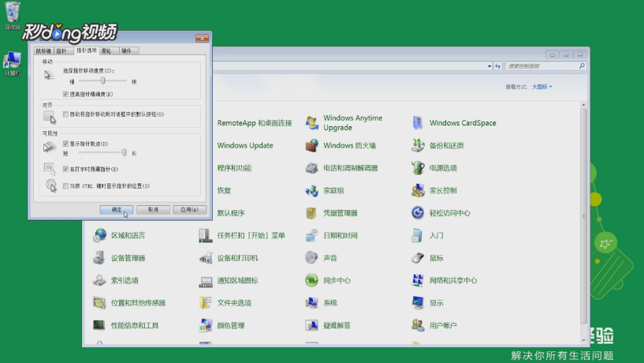Click the scrollbar down arrow in control panel
The width and height of the screenshot is (644, 363).
pos(583,340)
